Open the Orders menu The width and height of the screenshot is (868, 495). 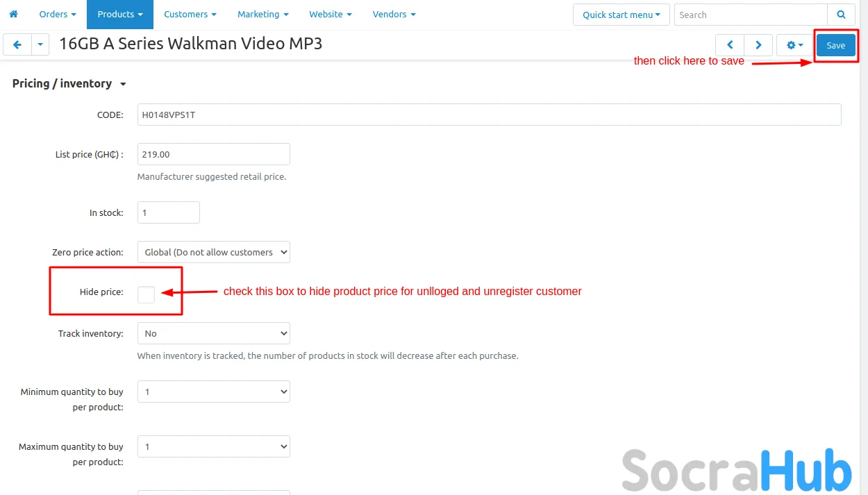(58, 14)
